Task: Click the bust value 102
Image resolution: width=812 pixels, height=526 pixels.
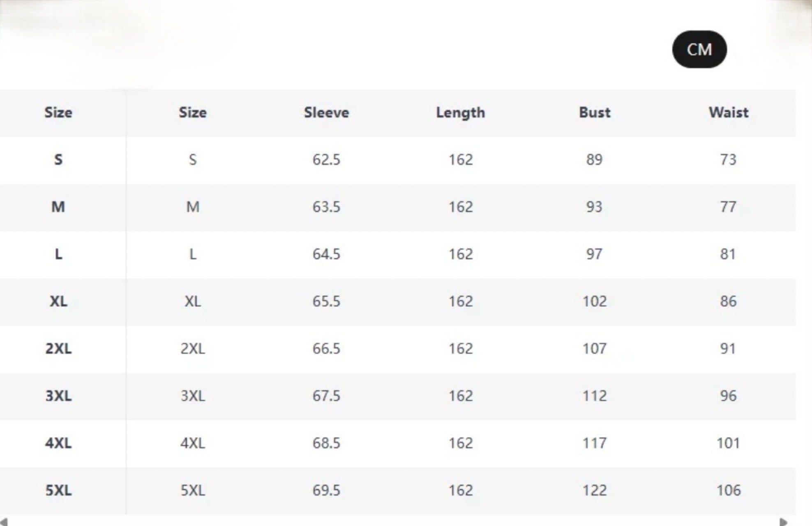Action: (x=594, y=301)
